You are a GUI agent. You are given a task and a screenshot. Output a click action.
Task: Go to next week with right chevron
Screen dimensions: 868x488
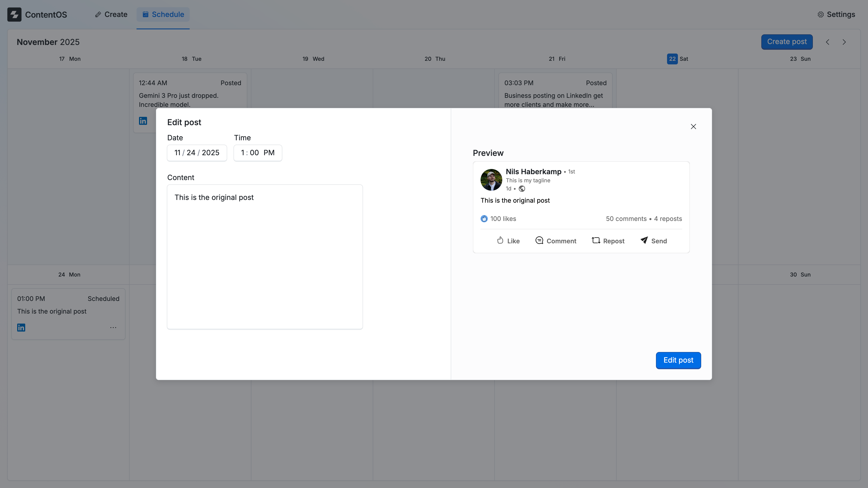pyautogui.click(x=844, y=42)
